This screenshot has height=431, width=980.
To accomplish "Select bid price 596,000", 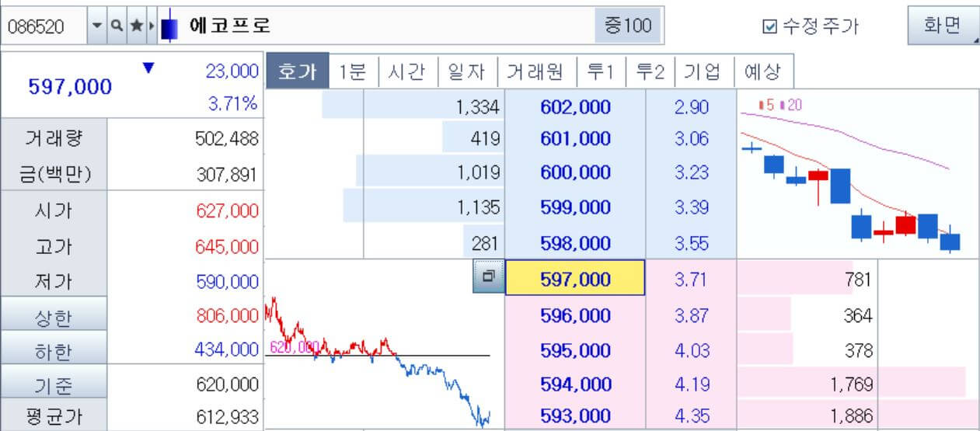I will point(575,316).
